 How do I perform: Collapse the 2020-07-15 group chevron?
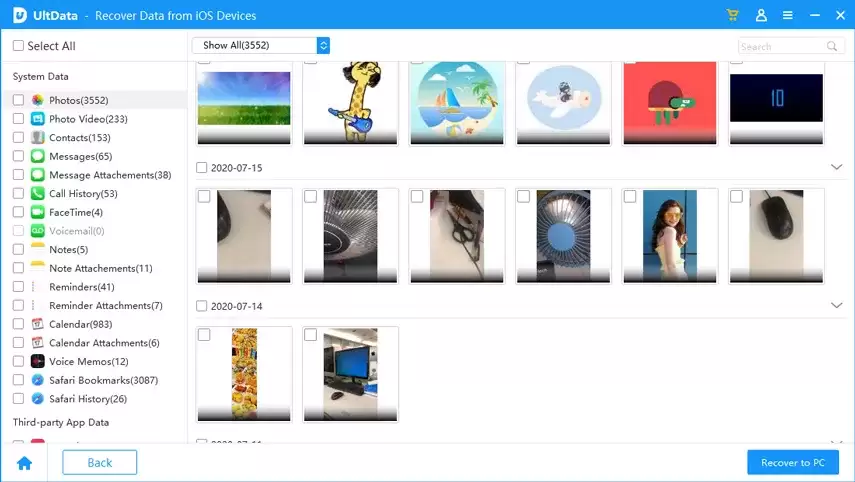click(x=836, y=167)
